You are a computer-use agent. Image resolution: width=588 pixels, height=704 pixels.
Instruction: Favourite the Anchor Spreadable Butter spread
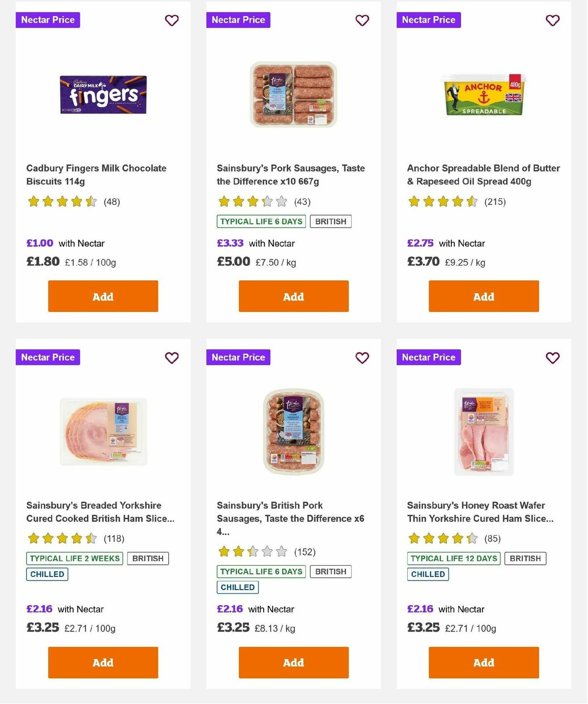(552, 21)
